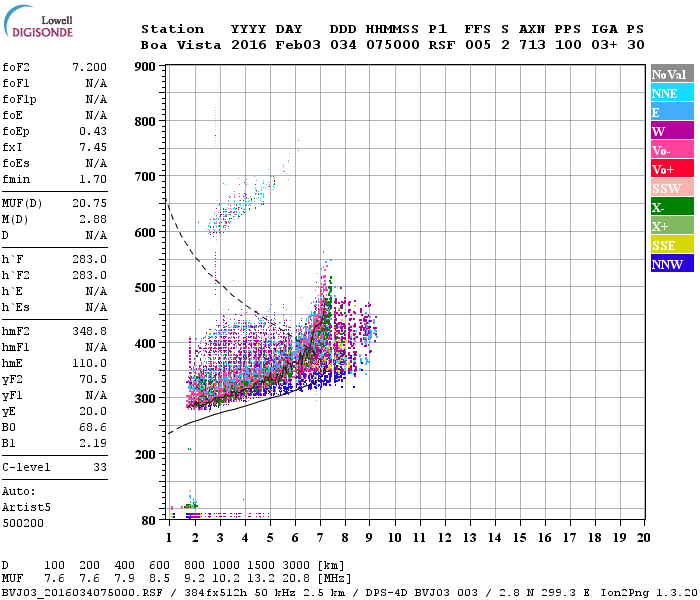Click the SSE yellow legend swatch
The height and width of the screenshot is (600, 700).
672,245
